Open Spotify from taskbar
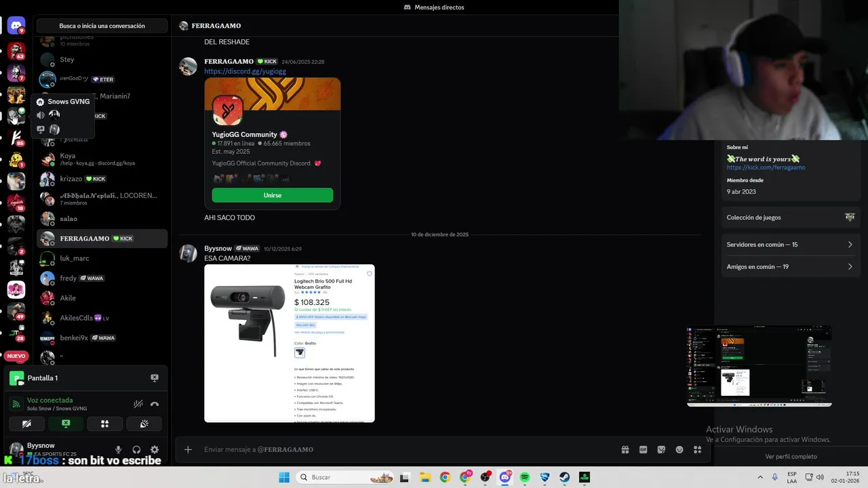Viewport: 868px width, 488px height. coord(525,477)
